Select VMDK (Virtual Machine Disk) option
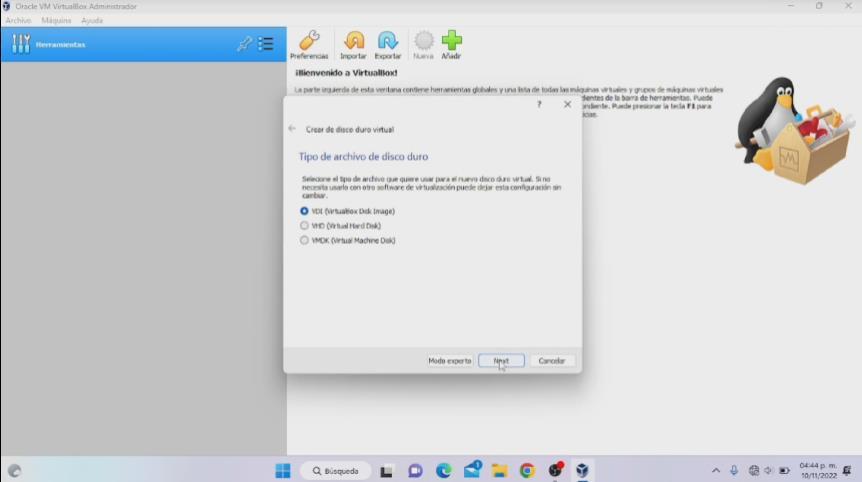862x482 pixels. tap(347, 241)
